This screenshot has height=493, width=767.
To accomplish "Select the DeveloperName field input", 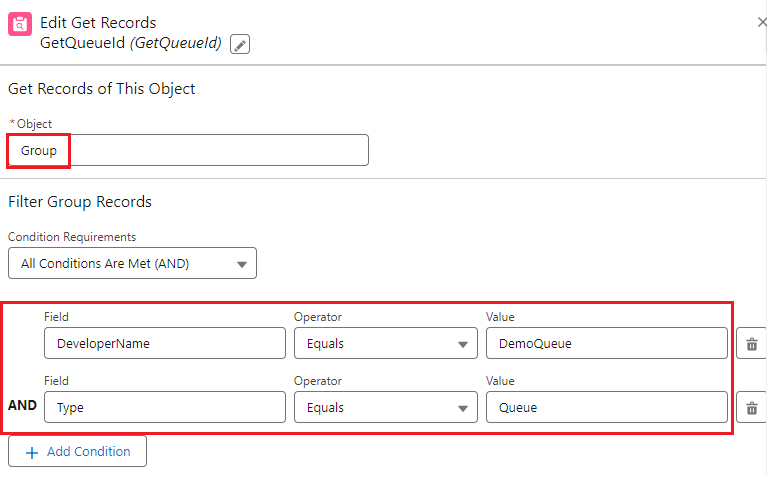I will [165, 344].
